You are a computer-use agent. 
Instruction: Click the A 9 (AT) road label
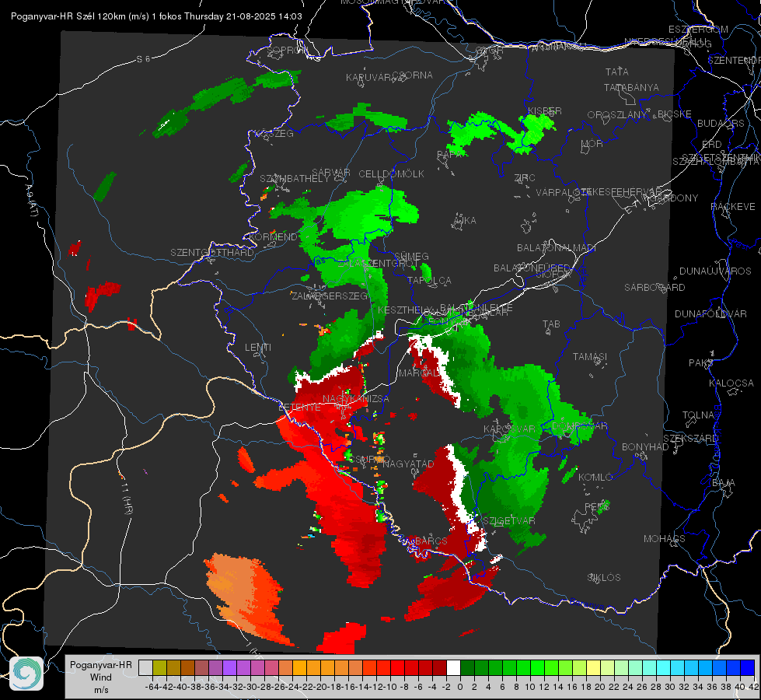[x=32, y=201]
